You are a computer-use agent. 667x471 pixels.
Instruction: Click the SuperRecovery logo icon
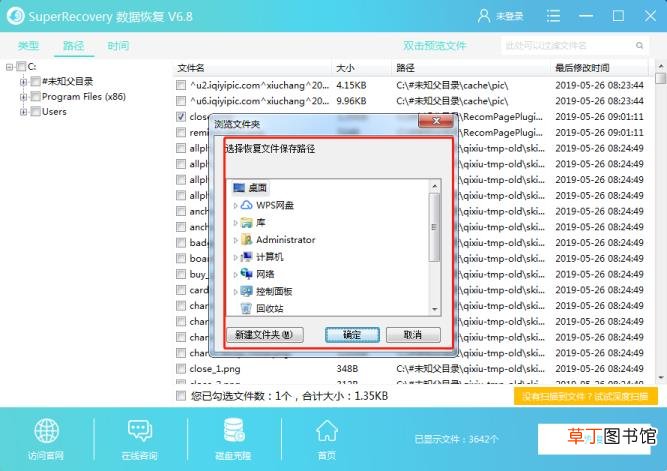click(16, 16)
